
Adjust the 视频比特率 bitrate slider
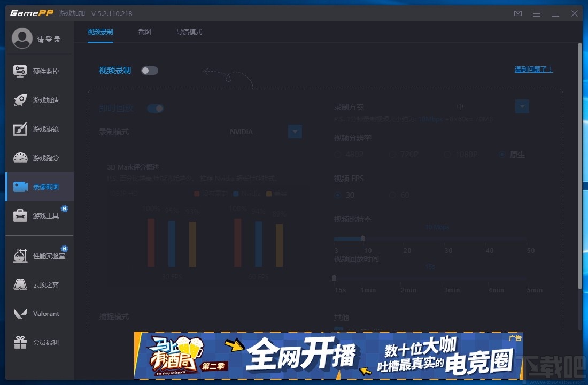[x=363, y=239]
